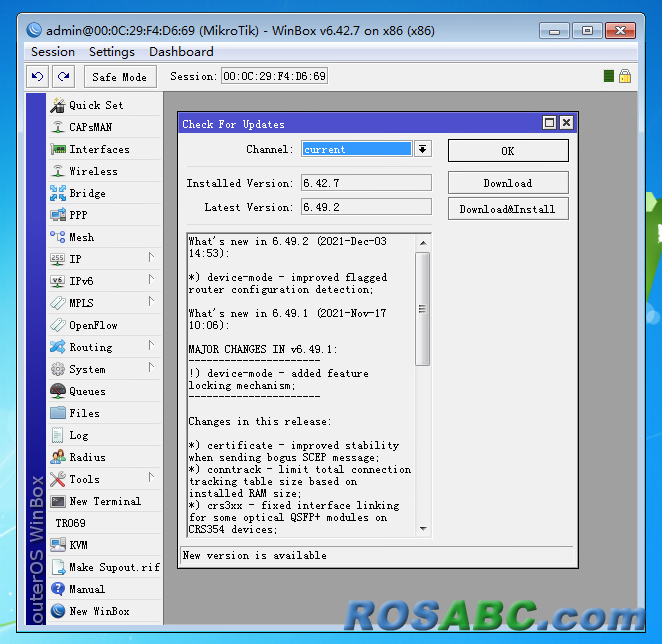Open the Log document icon

(58, 435)
